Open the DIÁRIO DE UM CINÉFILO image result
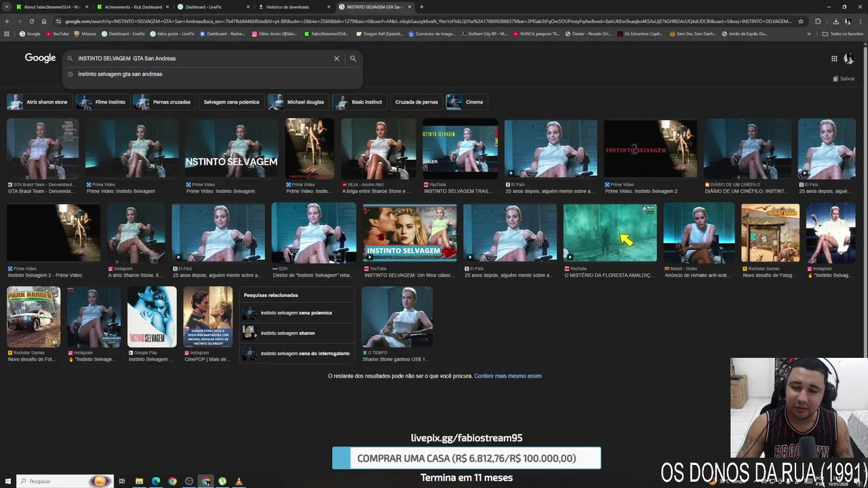This screenshot has width=868, height=488. click(748, 149)
